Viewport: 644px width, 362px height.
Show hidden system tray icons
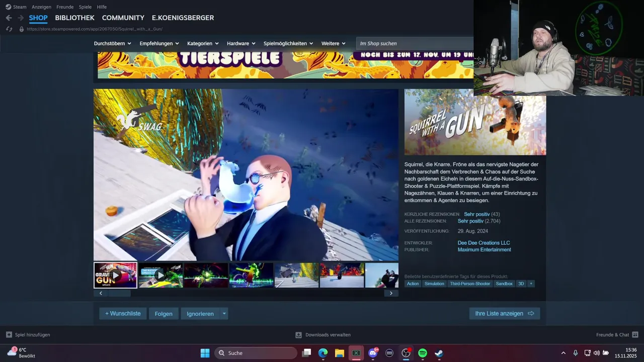563,353
